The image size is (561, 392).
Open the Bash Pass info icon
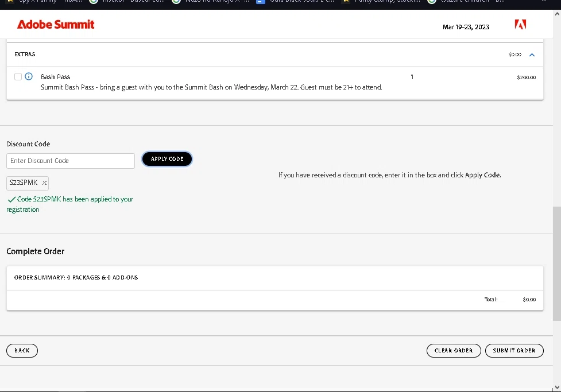pos(29,76)
